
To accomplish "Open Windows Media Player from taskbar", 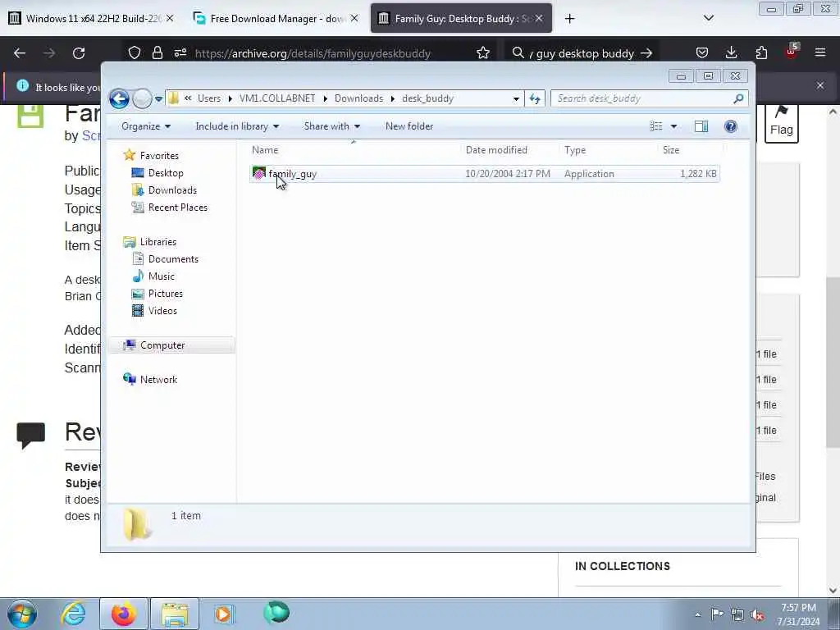I will point(224,614).
